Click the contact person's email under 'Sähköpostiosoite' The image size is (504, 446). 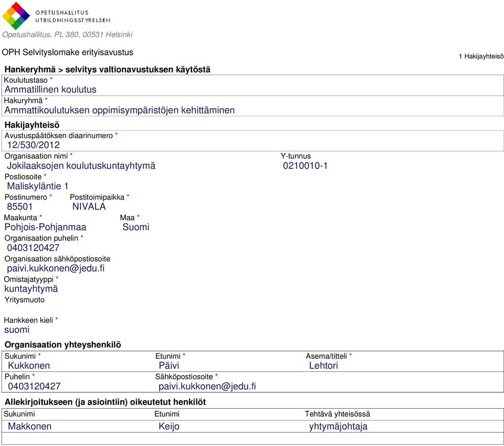(x=207, y=386)
